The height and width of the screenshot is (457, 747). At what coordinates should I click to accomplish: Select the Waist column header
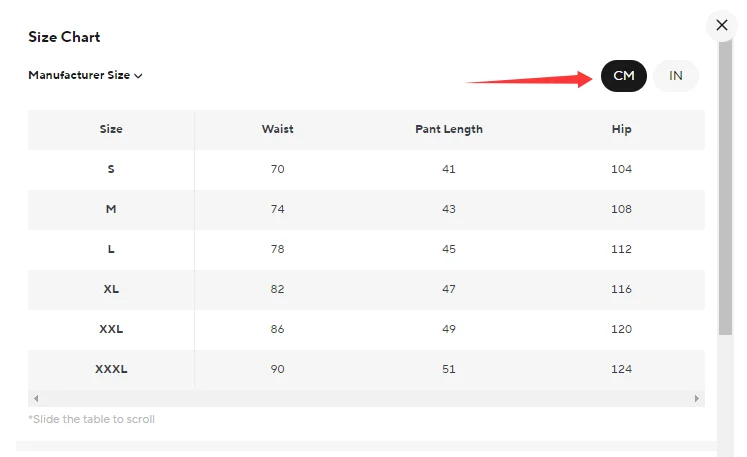[277, 129]
